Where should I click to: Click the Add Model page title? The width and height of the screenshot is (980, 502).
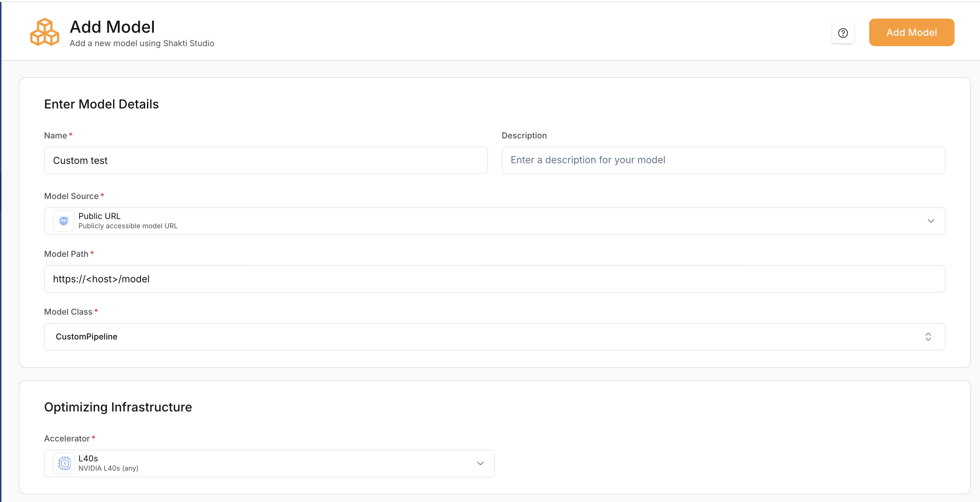pos(112,27)
